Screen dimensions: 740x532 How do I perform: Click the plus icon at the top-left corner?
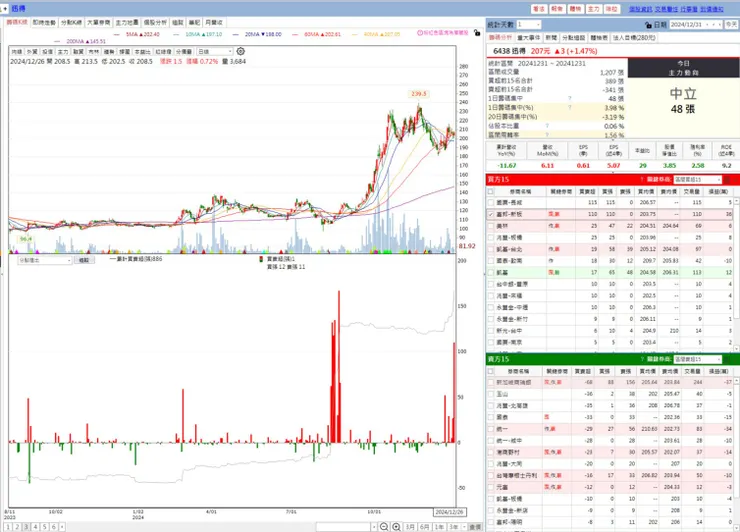5,8
